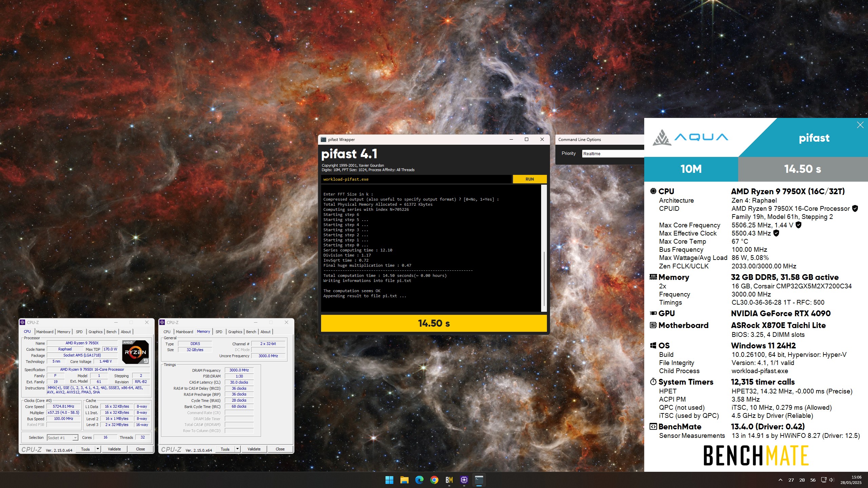Close the BenchMate result panel
Image resolution: width=868 pixels, height=488 pixels.
pyautogui.click(x=860, y=125)
